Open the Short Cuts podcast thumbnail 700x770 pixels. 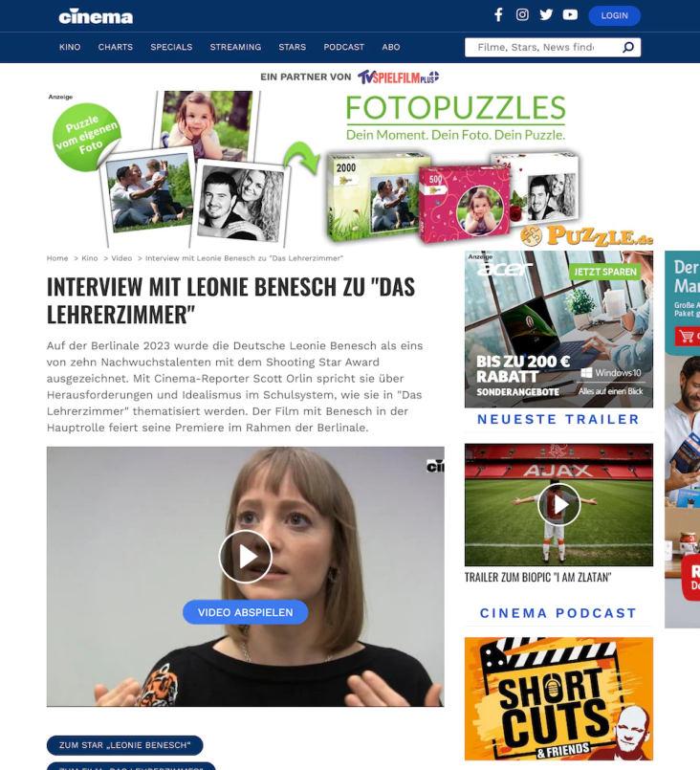558,699
